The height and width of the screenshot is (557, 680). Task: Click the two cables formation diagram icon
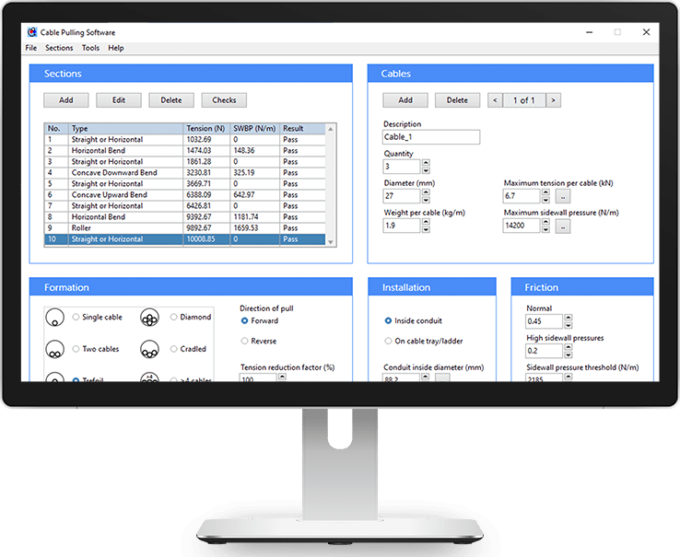point(54,350)
